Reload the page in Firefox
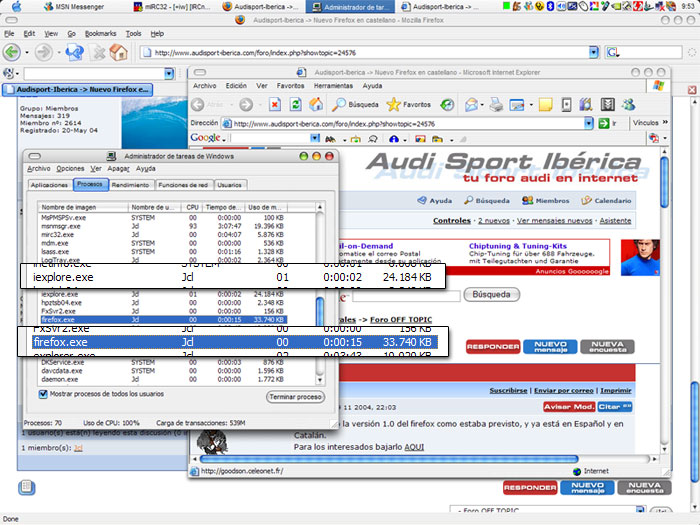700x525 pixels. [x=75, y=52]
